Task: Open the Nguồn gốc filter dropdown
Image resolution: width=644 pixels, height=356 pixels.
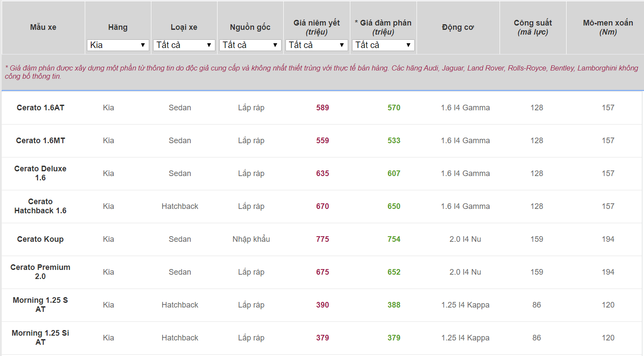Action: (x=250, y=45)
